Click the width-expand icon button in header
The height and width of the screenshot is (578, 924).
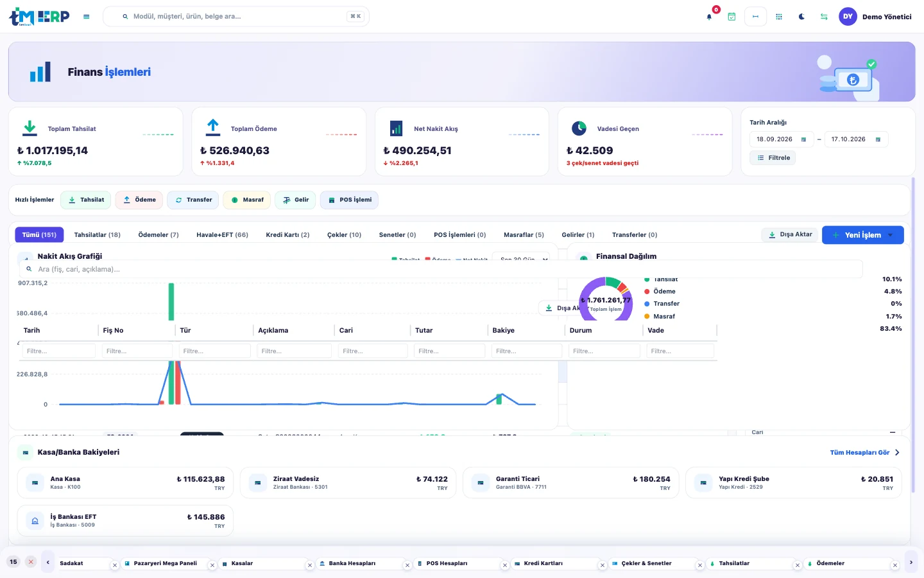[x=755, y=17]
